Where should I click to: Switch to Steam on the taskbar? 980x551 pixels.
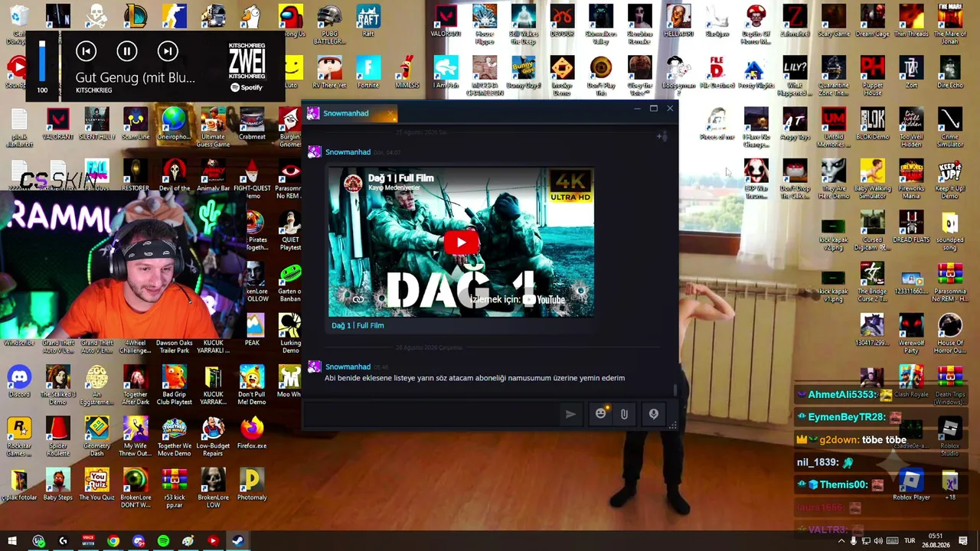pos(237,541)
